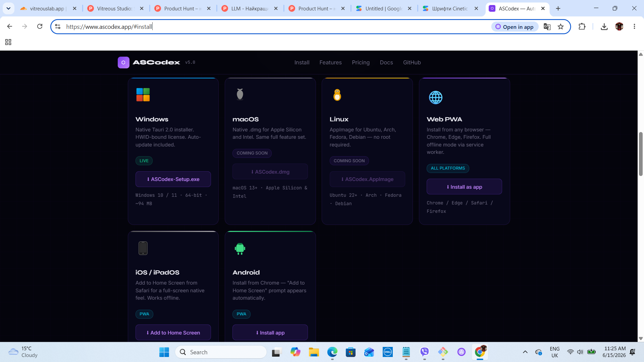Open the Google Translate page icon
Screen dimensions: 644x362
(547, 27)
